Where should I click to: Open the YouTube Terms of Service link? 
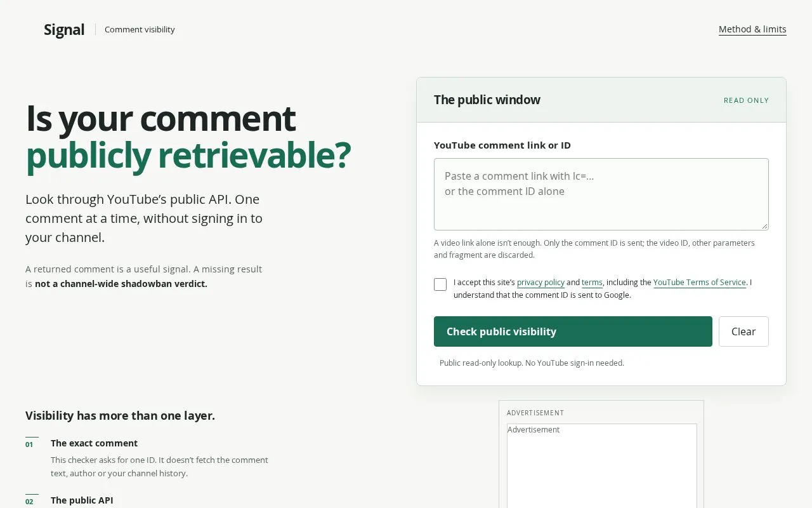700,283
